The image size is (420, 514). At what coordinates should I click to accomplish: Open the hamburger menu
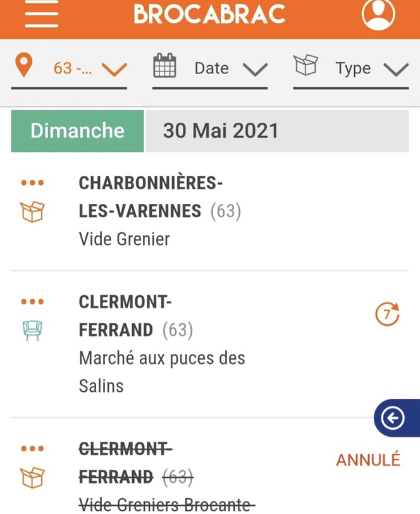(42, 14)
